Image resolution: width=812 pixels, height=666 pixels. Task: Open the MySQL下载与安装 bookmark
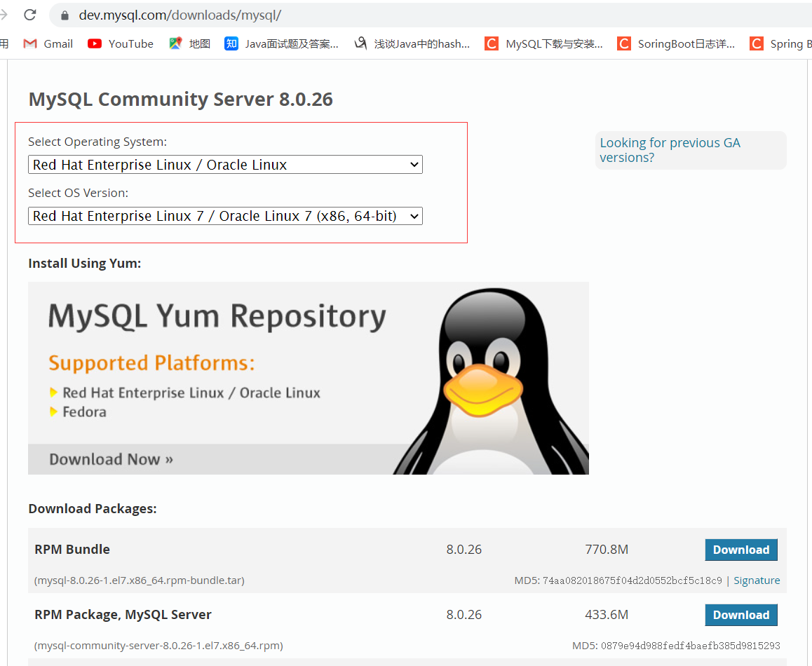pos(543,44)
